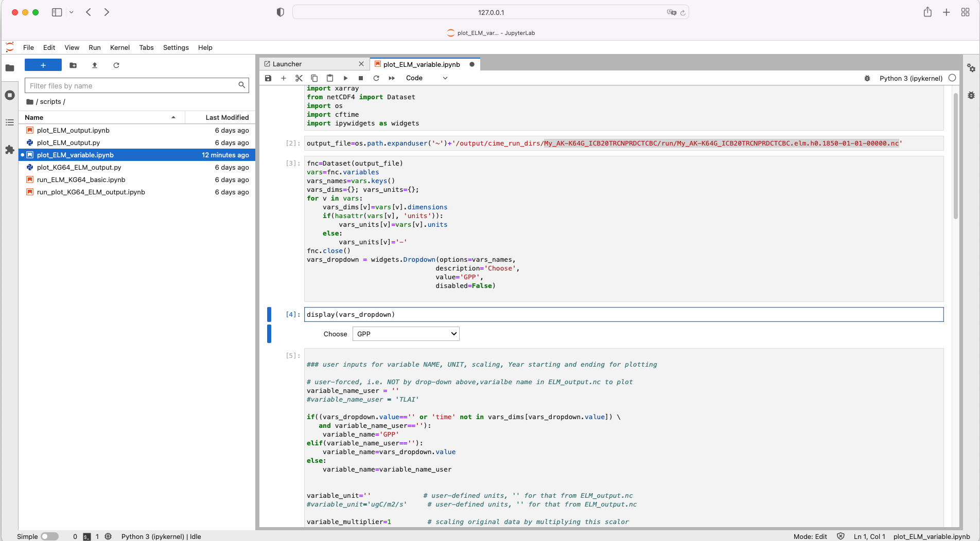Open the cell type Code dropdown

point(427,78)
